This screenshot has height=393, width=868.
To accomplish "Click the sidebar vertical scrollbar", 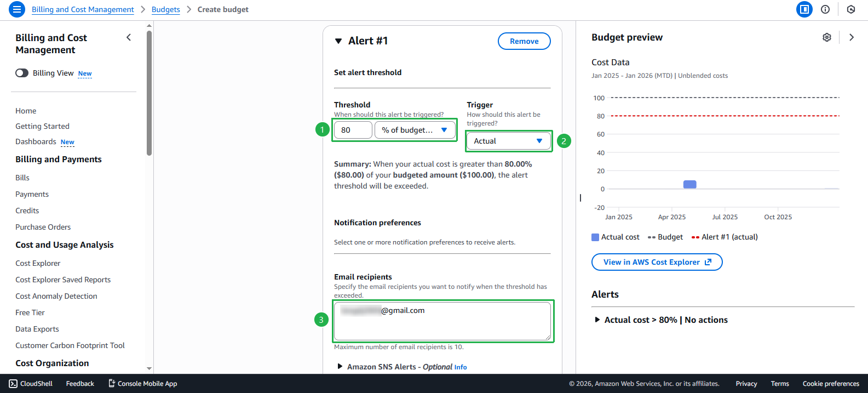I will pyautogui.click(x=150, y=93).
